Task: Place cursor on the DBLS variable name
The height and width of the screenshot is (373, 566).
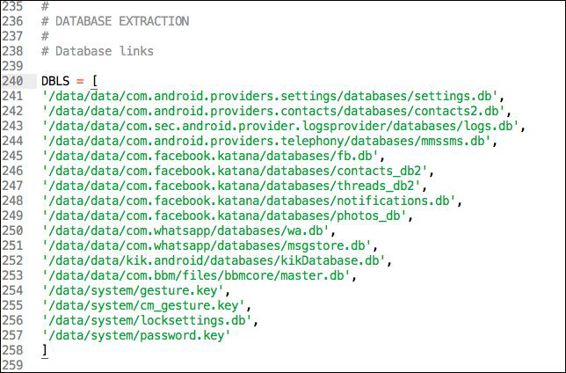Action: [55, 81]
